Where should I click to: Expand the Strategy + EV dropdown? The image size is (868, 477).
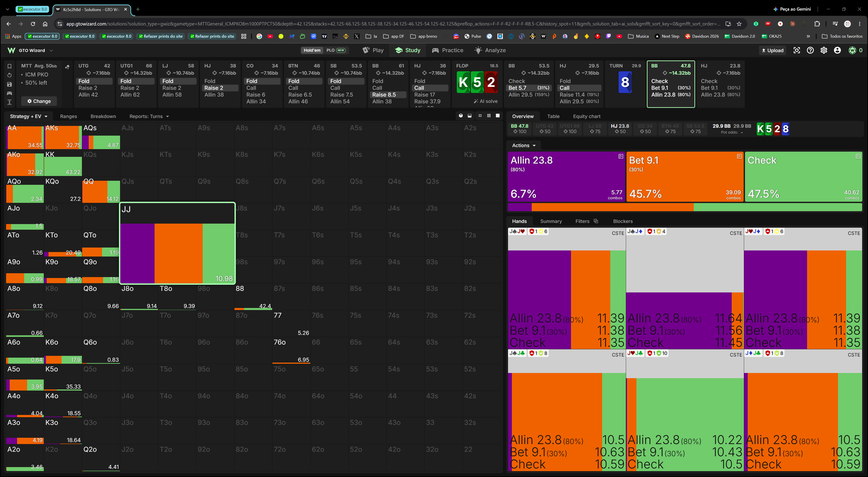(x=29, y=116)
